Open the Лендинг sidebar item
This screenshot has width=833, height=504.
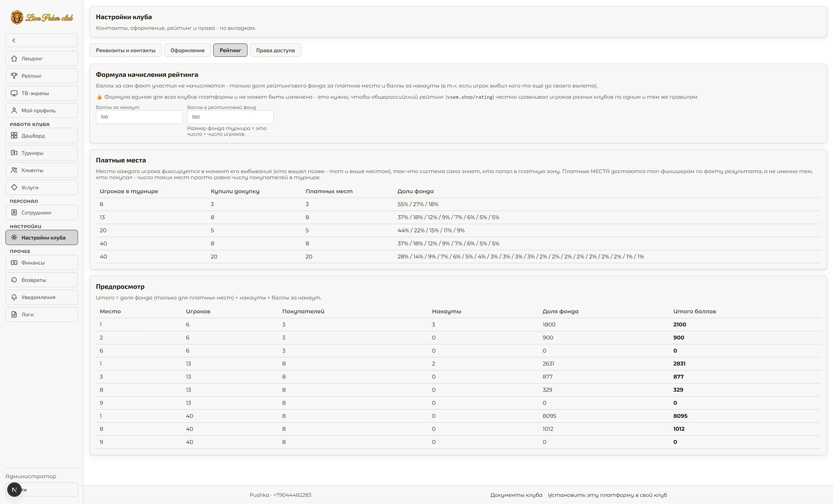click(x=42, y=58)
